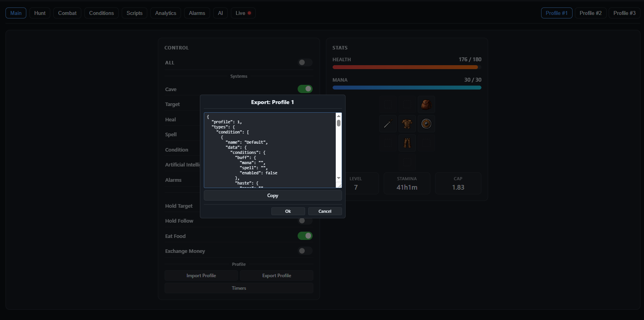Viewport: 644px width, 320px height.
Task: Click the leather legs slot icon
Action: coord(407,143)
